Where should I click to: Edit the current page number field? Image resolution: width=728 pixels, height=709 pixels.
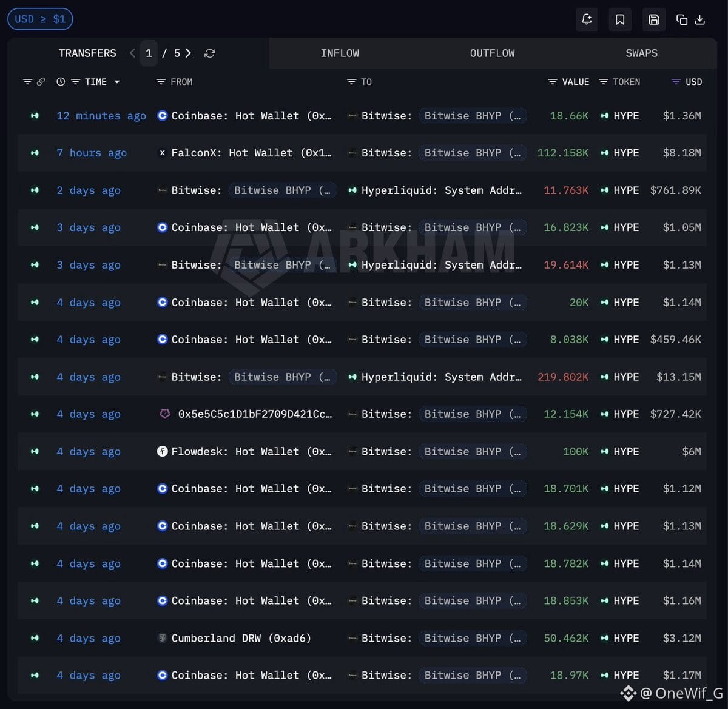(x=149, y=53)
